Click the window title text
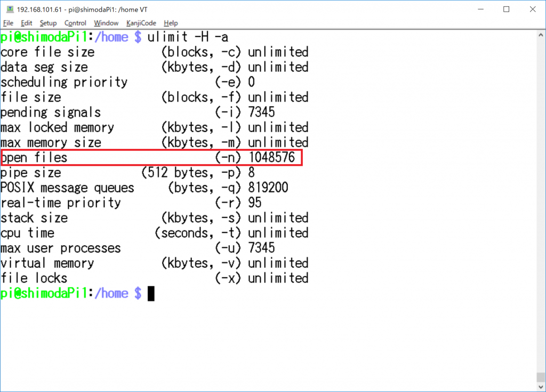546x392 pixels. (82, 10)
